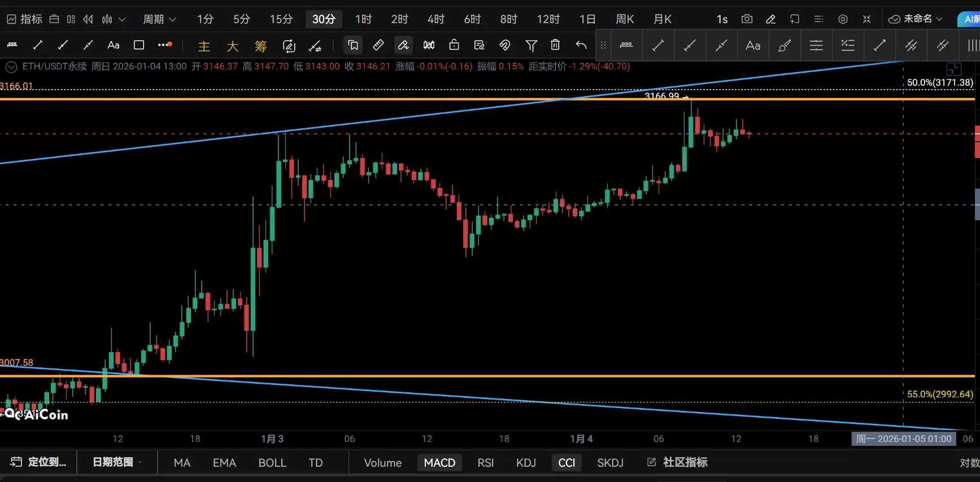The height and width of the screenshot is (482, 980).
Task: Select the Aa text tool in floating toolbar
Action: click(x=753, y=46)
